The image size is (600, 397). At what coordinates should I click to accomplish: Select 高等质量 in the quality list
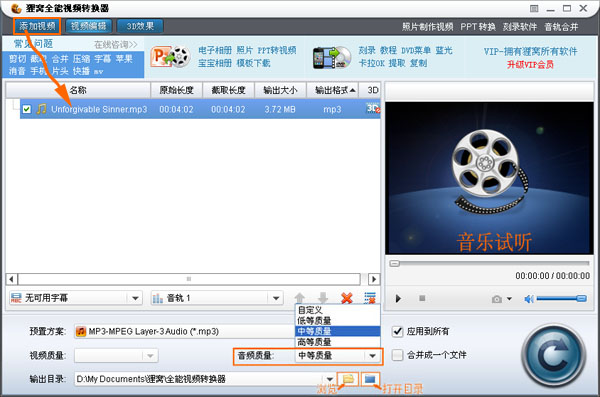(x=338, y=342)
